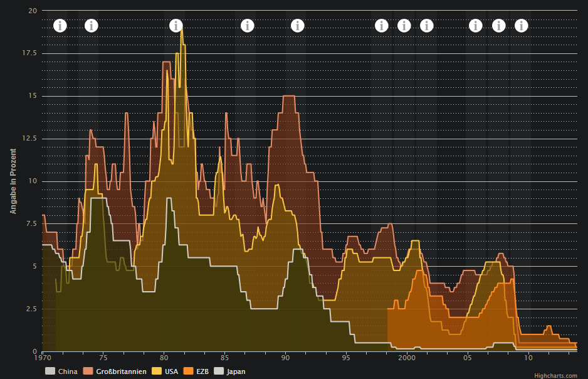Open the info marker near year 2001-2002
Image resolution: width=588 pixels, height=379 pixels.
point(427,26)
